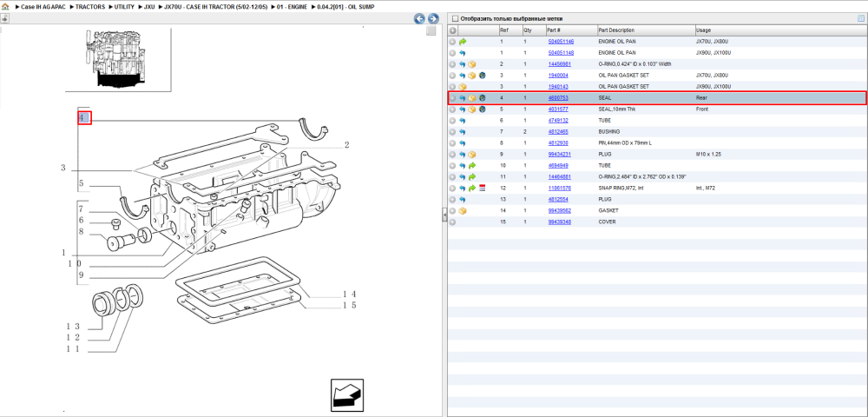868x417 pixels.
Task: Click the Part # column header
Action: (554, 30)
